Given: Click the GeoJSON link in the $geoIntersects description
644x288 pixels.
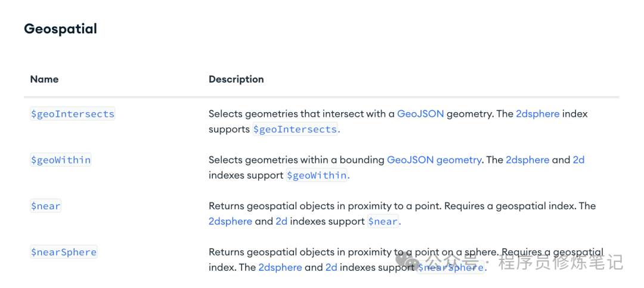Looking at the screenshot, I should click(420, 113).
